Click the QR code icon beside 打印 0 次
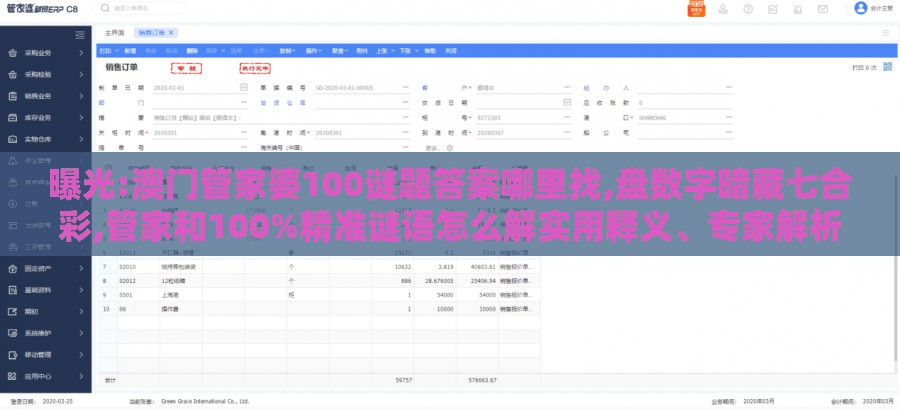Image resolution: width=900 pixels, height=409 pixels. tap(887, 67)
